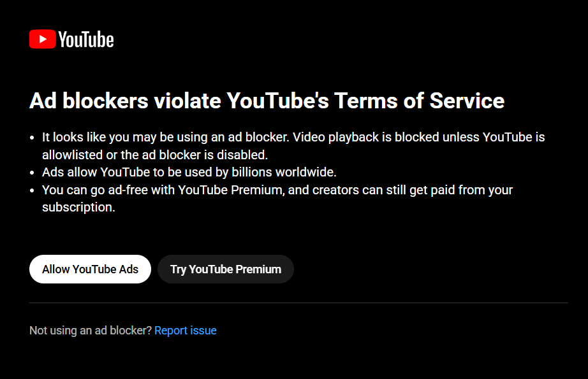Click the YouTube wordmark beside the logo

[85, 39]
